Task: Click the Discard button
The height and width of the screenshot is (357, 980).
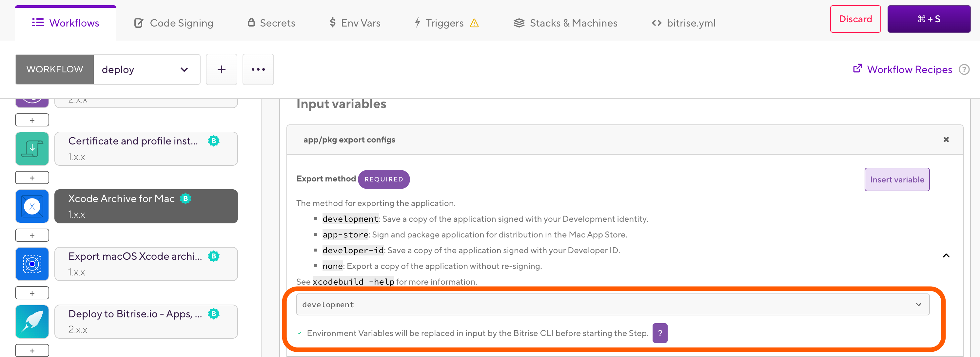Action: [855, 19]
